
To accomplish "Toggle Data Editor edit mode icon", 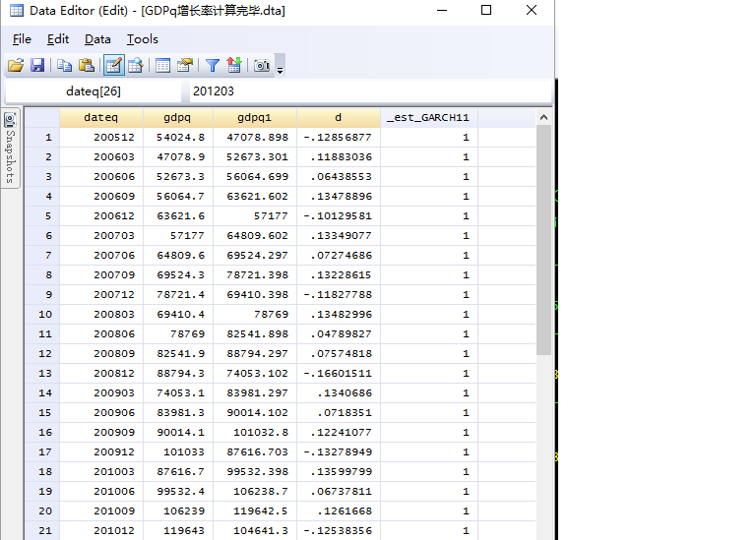I will tap(113, 66).
